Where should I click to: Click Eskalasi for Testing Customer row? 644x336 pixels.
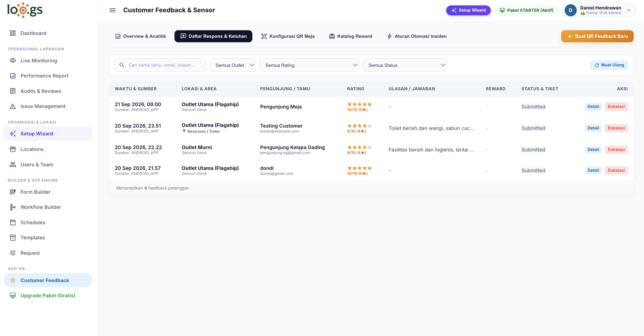[616, 128]
